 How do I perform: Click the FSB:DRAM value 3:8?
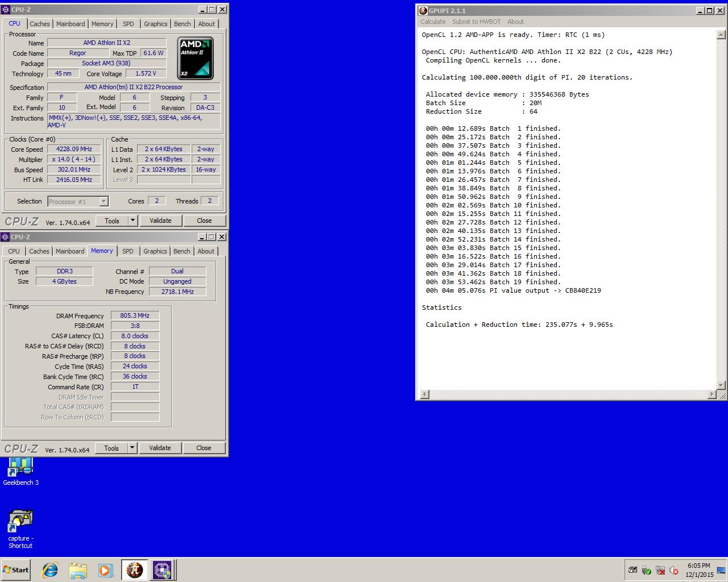(135, 326)
